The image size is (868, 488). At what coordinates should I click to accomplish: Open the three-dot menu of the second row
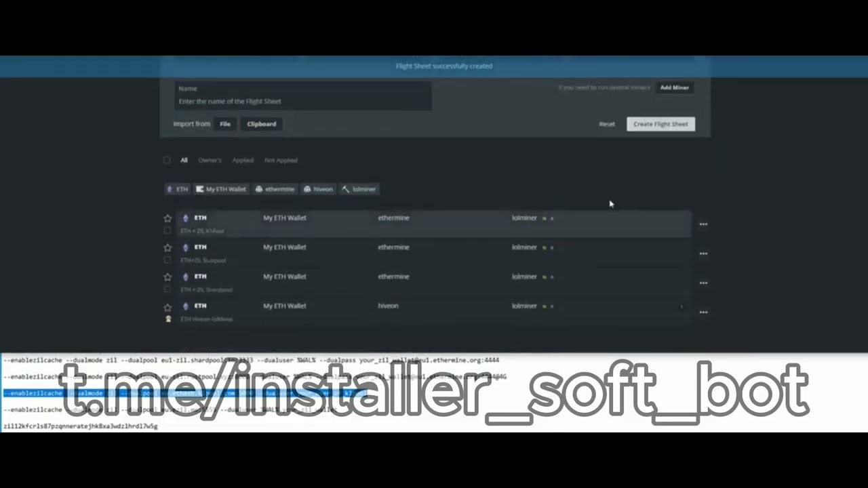(x=703, y=253)
